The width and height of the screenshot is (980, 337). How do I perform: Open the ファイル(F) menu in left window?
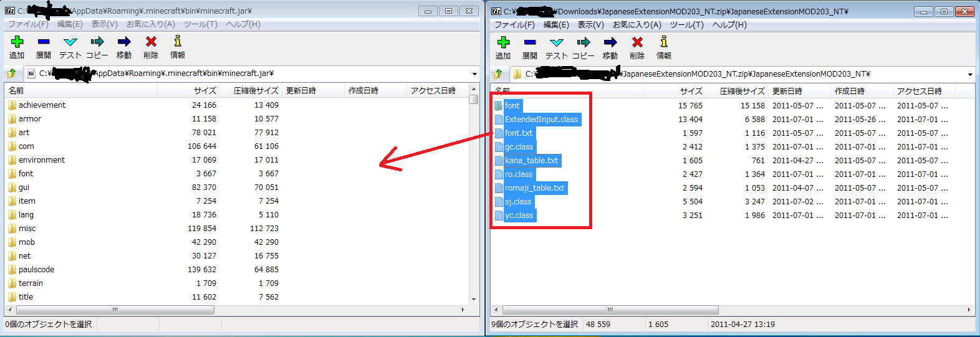pyautogui.click(x=27, y=24)
